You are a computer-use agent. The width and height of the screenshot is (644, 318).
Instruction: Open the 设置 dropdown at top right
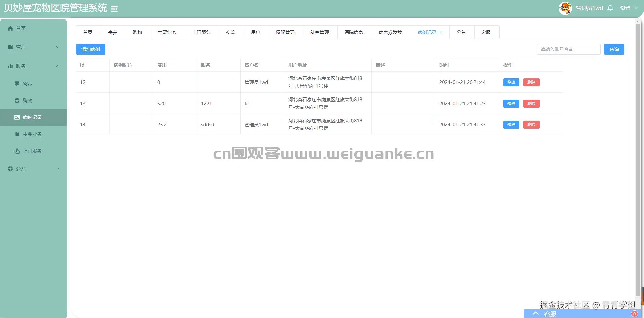tap(628, 8)
